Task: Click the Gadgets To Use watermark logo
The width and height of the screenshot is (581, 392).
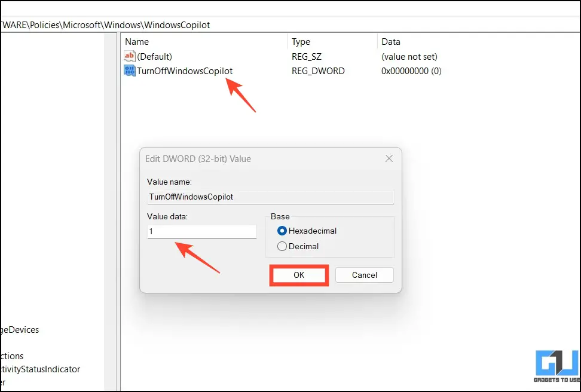Action: [x=556, y=366]
